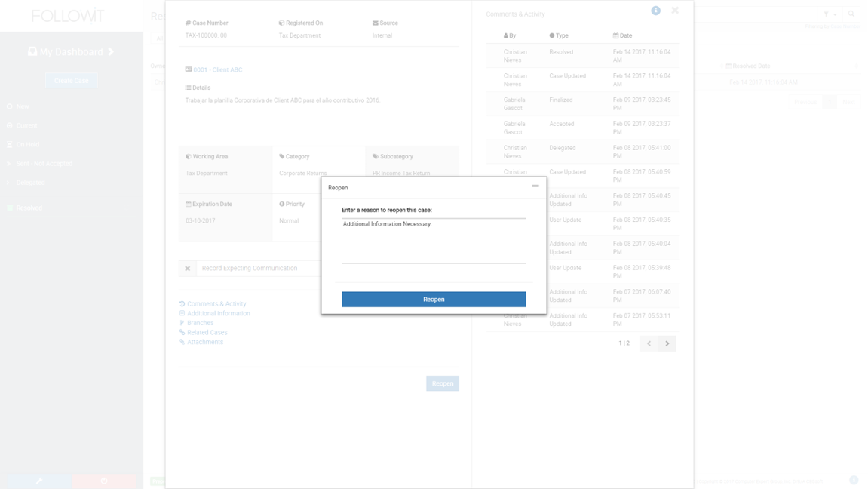Click inside the reopen reason text box
Image resolution: width=868 pixels, height=489 pixels.
[x=434, y=240]
